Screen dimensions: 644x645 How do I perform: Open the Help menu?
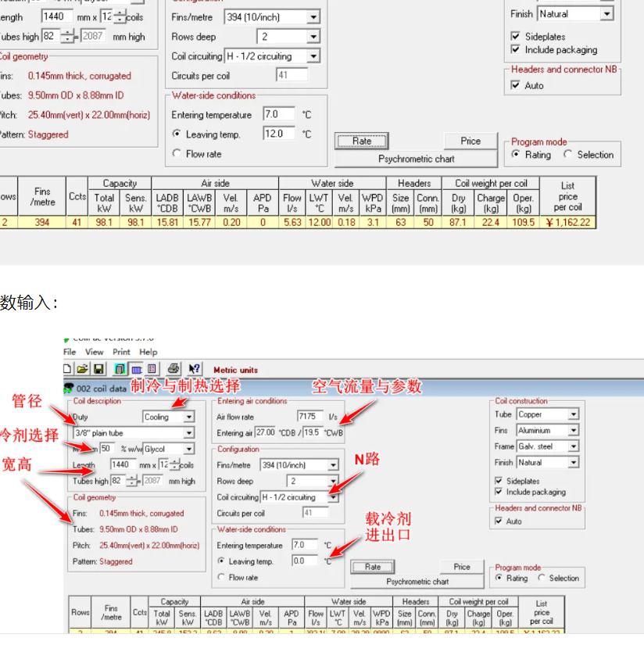(x=148, y=353)
